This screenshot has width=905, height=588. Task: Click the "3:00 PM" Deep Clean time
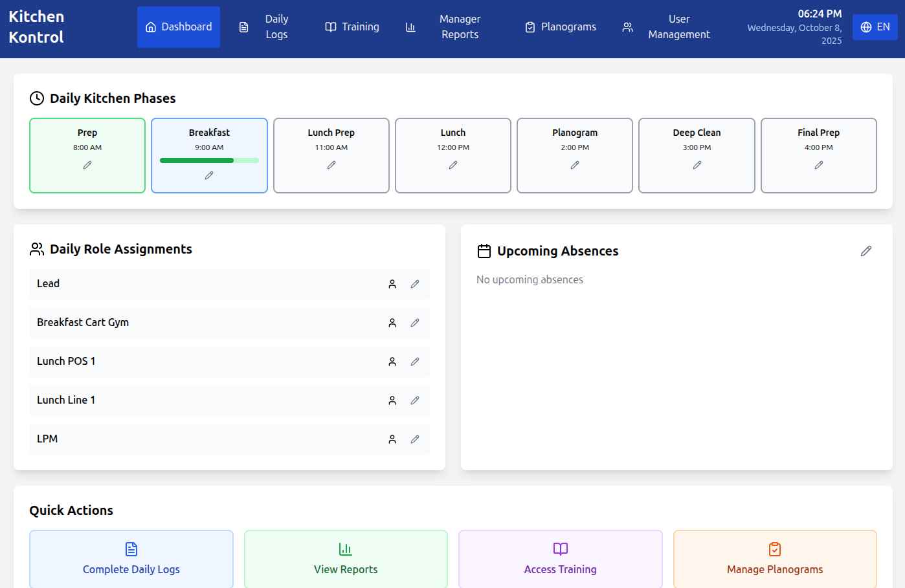[x=697, y=147]
